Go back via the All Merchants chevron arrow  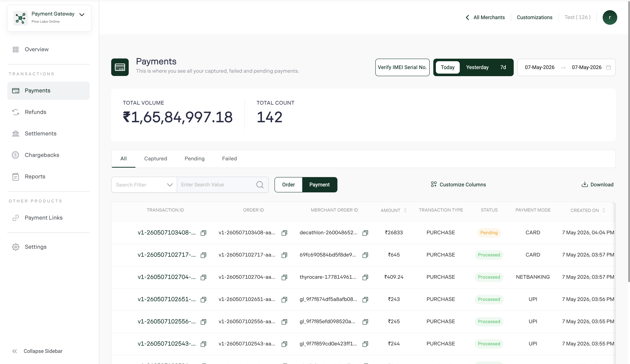coord(468,17)
